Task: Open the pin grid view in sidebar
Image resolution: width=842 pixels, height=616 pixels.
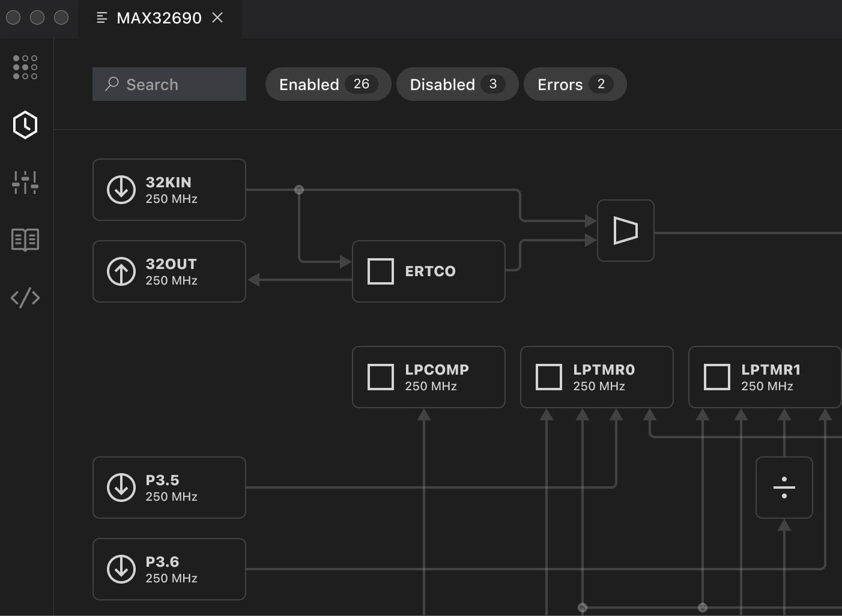Action: tap(25, 67)
